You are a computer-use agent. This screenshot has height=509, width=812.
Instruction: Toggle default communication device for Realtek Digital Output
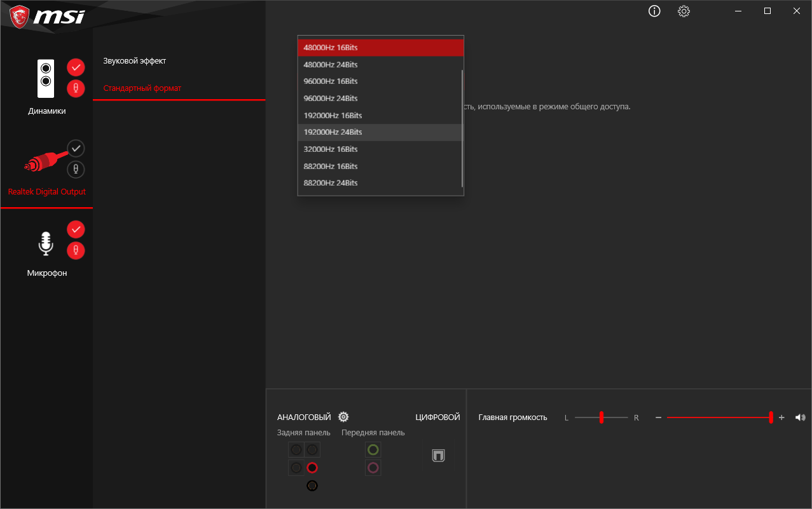click(76, 169)
